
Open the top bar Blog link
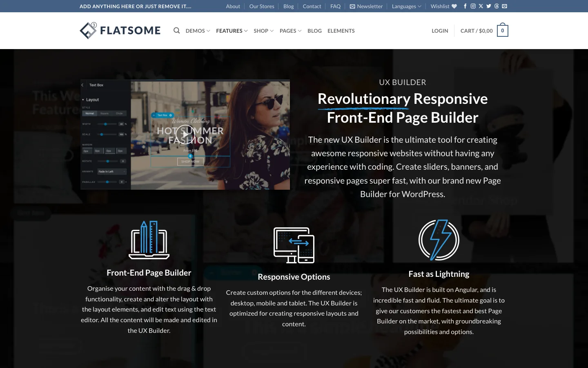[x=289, y=6]
